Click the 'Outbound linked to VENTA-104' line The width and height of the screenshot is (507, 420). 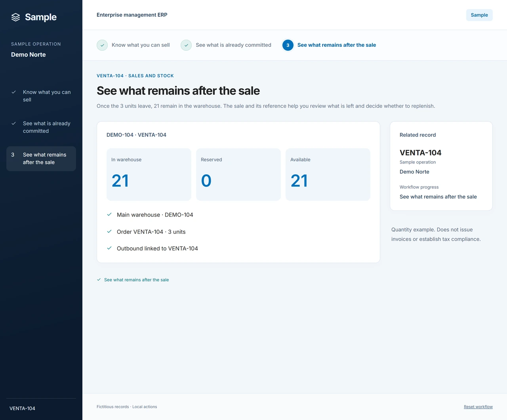point(157,248)
